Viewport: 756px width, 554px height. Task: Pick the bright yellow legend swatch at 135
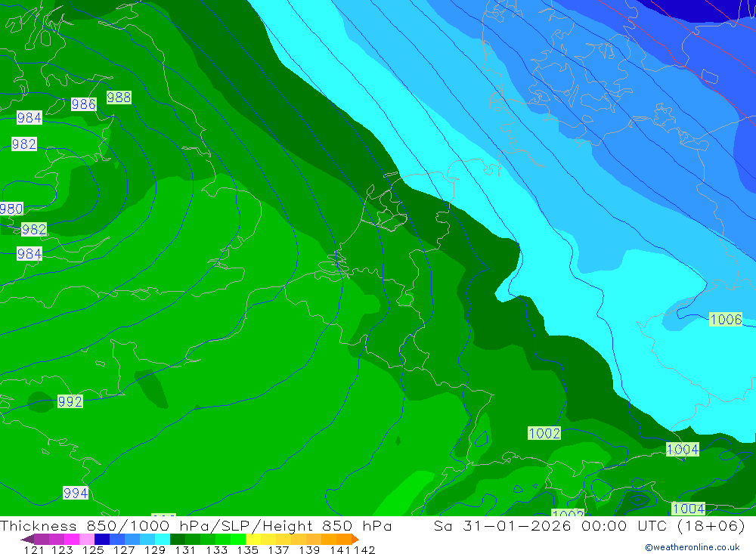click(x=253, y=539)
